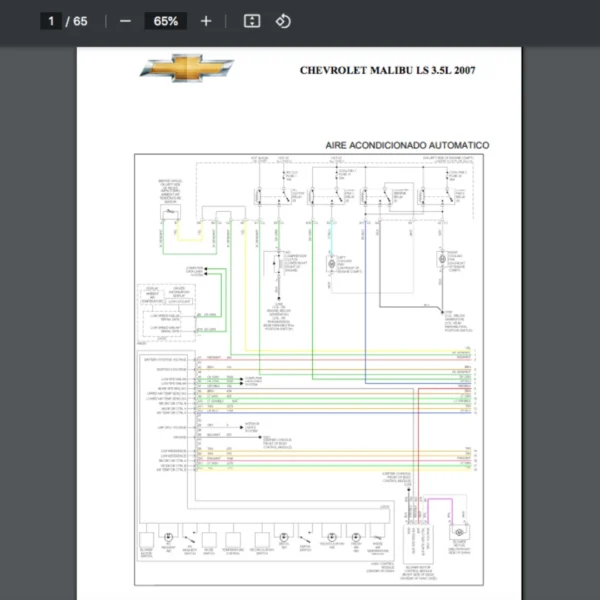The height and width of the screenshot is (600, 600).
Task: Click the left cooling fan motor symbol
Action: point(333,263)
